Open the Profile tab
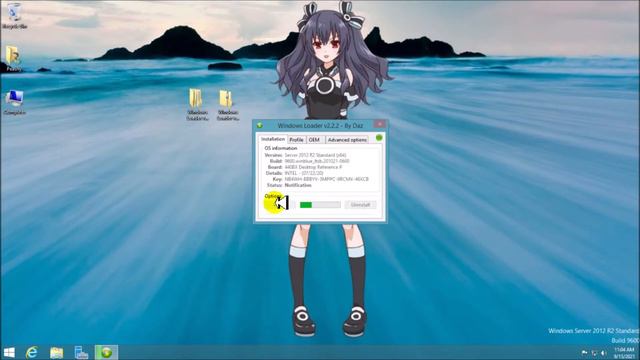The image size is (640, 360). (296, 140)
